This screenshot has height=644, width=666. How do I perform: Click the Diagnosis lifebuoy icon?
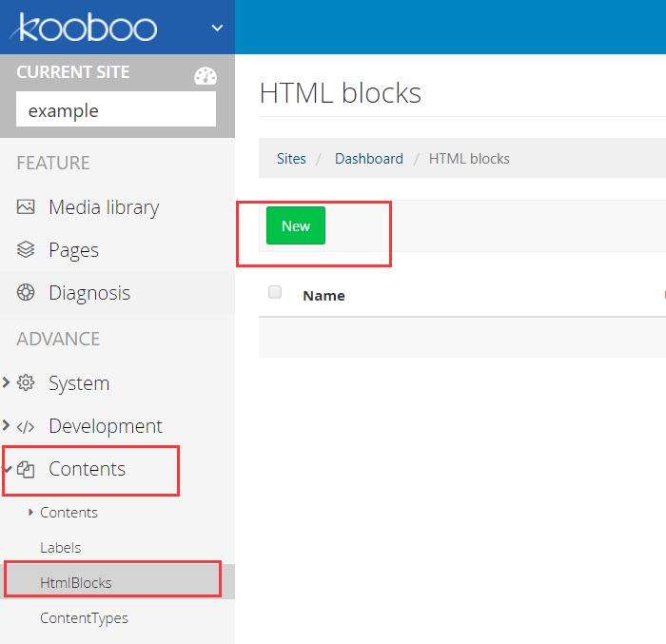tap(26, 292)
